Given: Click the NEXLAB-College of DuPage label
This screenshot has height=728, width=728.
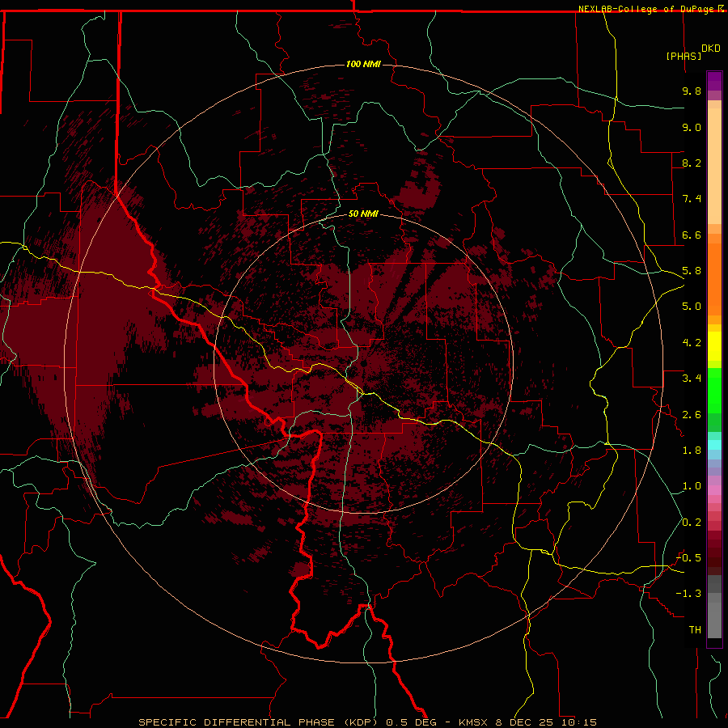Looking at the screenshot, I should click(645, 9).
